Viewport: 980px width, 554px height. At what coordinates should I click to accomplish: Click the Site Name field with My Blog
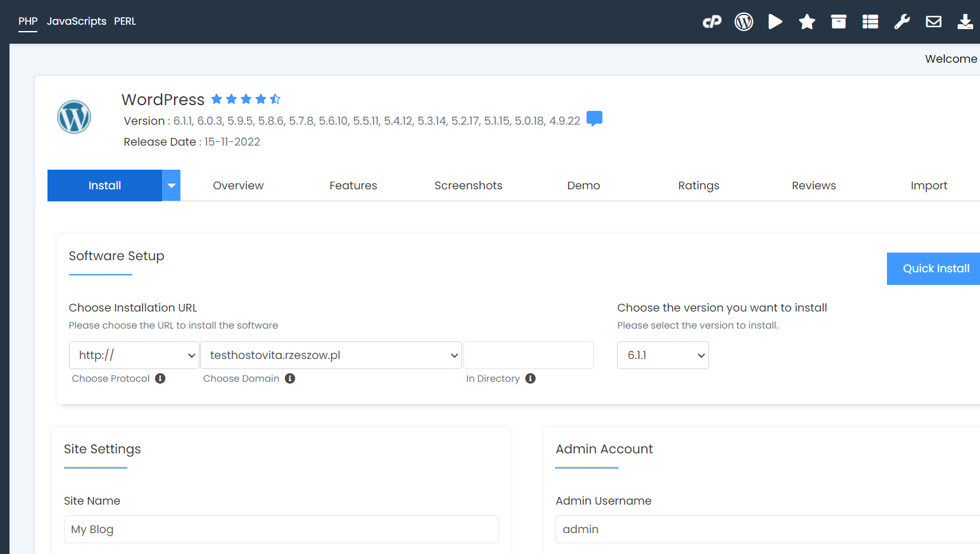pyautogui.click(x=281, y=529)
